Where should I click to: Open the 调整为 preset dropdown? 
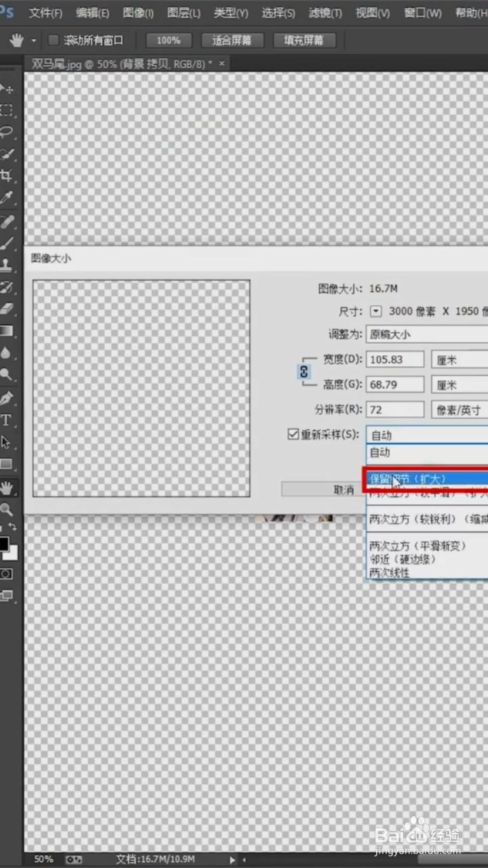coord(427,334)
